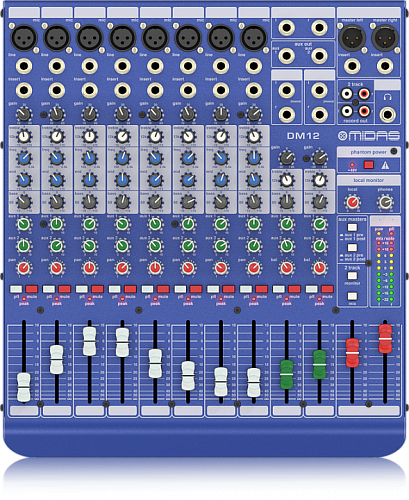The image size is (409, 500).
Task: Click the fourth channel mid knob
Action: pos(122,180)
